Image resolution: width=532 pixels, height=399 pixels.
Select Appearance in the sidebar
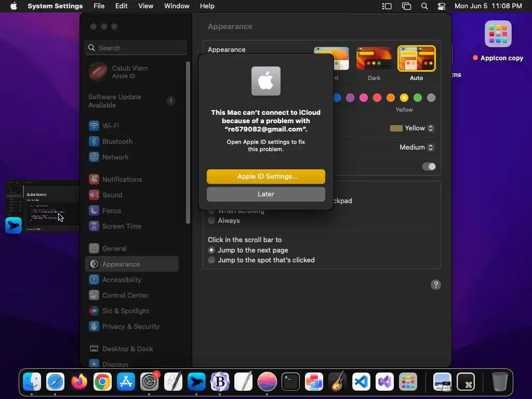tap(131, 264)
